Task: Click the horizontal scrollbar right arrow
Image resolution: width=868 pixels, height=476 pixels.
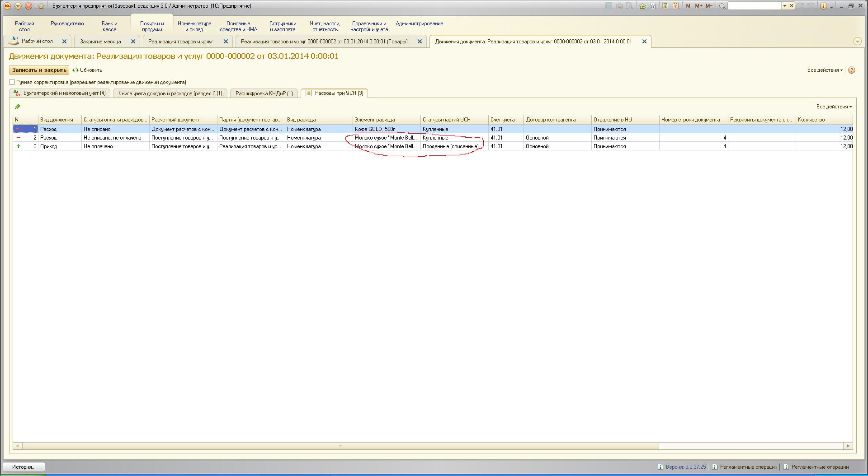Action: point(848,446)
